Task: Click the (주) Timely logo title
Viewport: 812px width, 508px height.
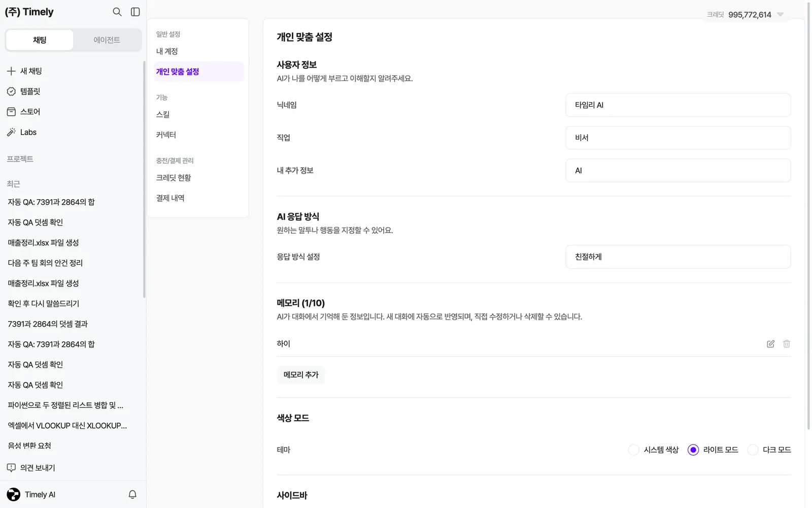Action: (29, 12)
